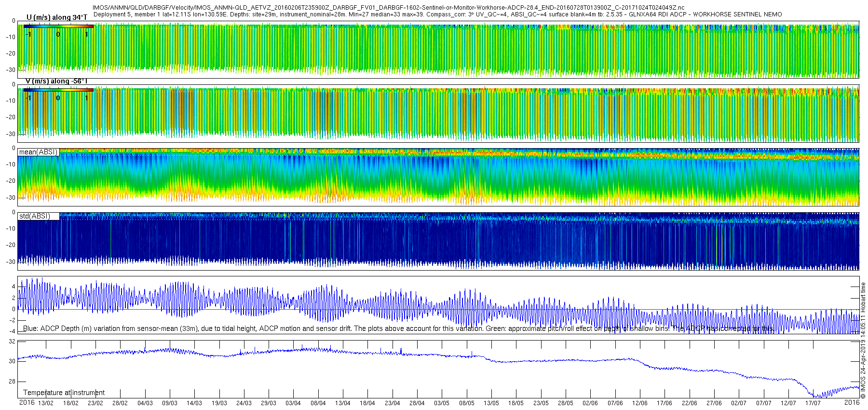Viewport: 868px width, 410px height.
Task: Click the '-4' tick on ADCP depth variation axis
Action: tap(12, 331)
